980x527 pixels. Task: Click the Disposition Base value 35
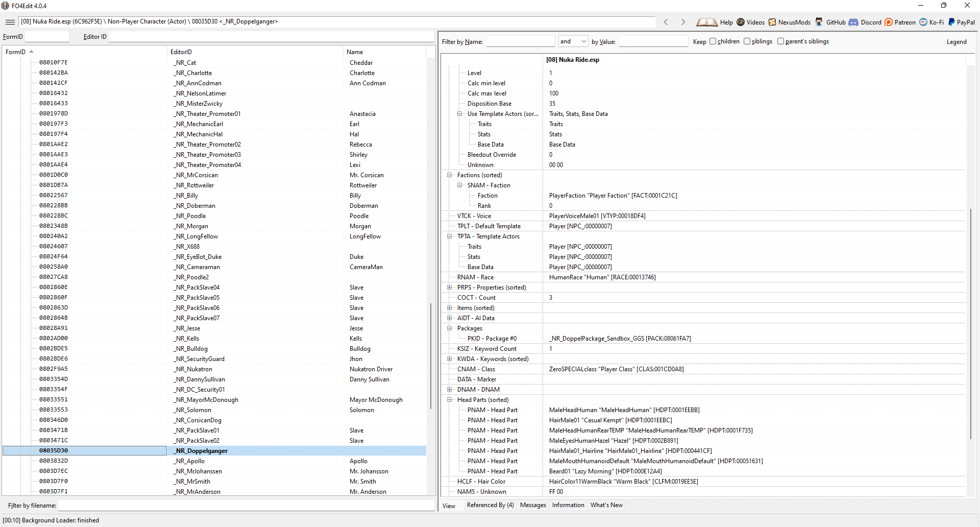(552, 104)
